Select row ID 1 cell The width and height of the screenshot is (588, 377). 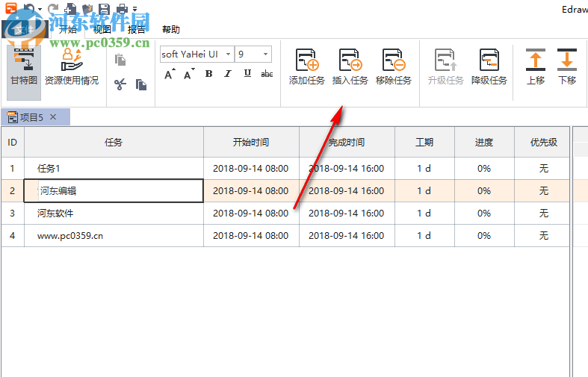(x=13, y=168)
